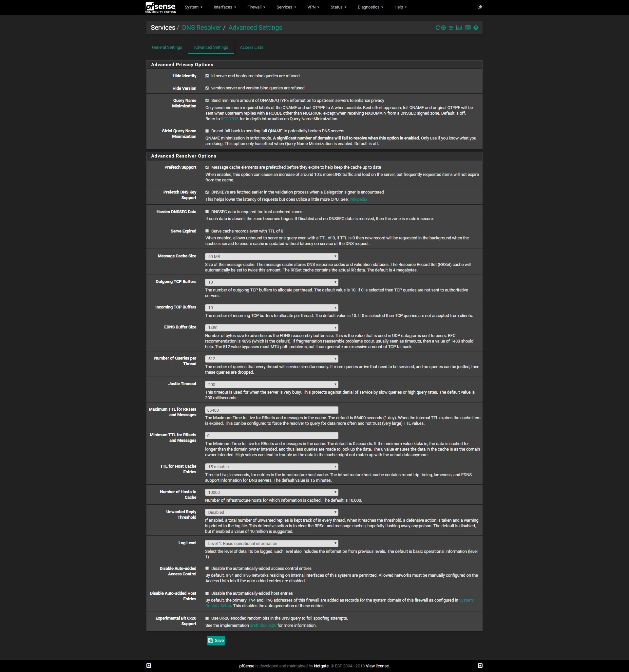The image size is (629, 672).
Task: Click the Minimum TTL input field
Action: tap(272, 436)
